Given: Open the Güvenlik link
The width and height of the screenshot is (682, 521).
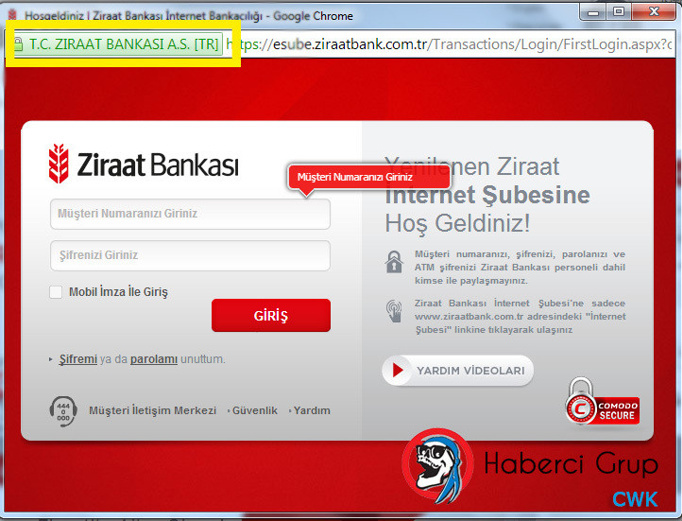Looking at the screenshot, I should (254, 411).
